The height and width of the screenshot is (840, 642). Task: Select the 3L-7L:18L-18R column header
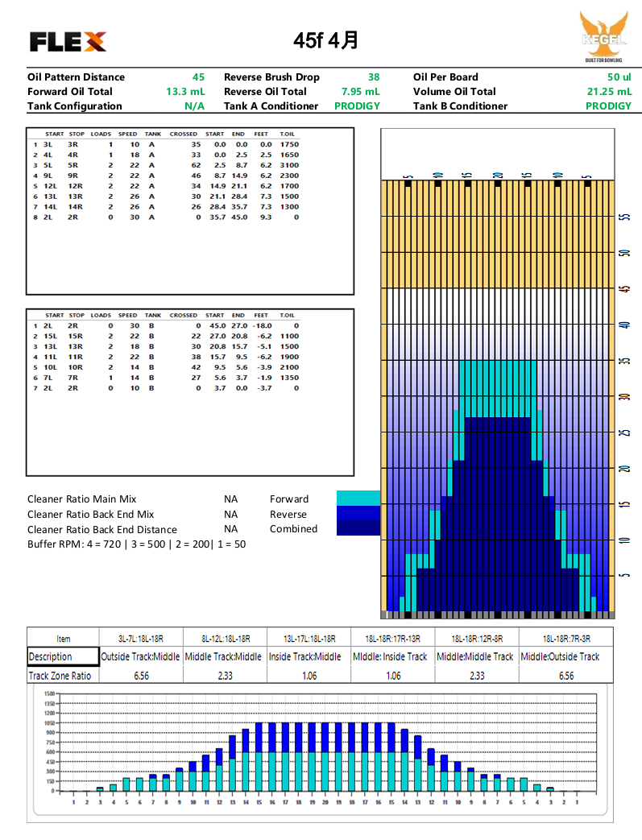(x=140, y=638)
